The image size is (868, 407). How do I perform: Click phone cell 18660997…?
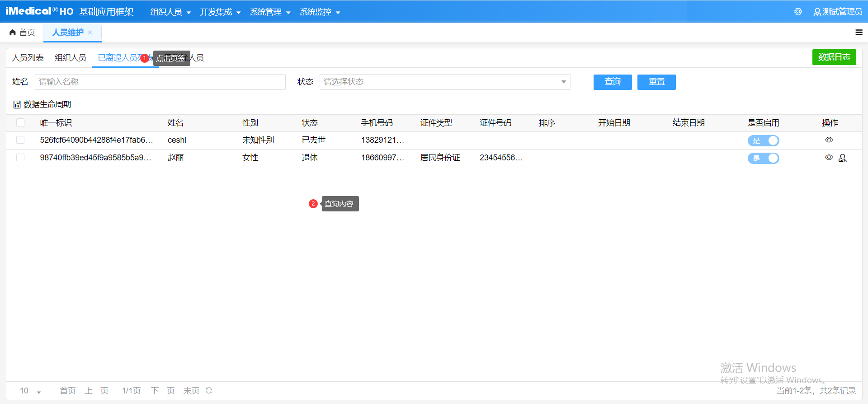tap(382, 158)
